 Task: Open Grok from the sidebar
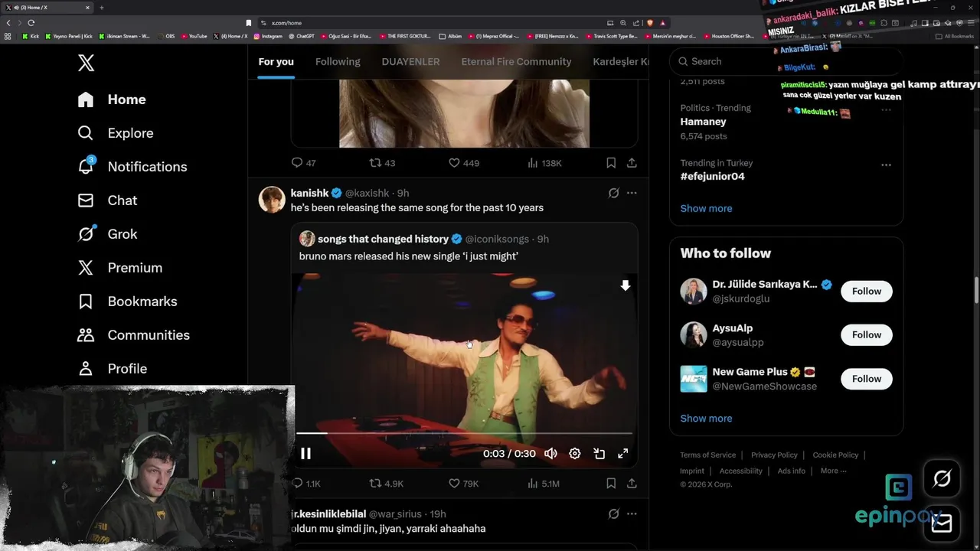click(107, 234)
